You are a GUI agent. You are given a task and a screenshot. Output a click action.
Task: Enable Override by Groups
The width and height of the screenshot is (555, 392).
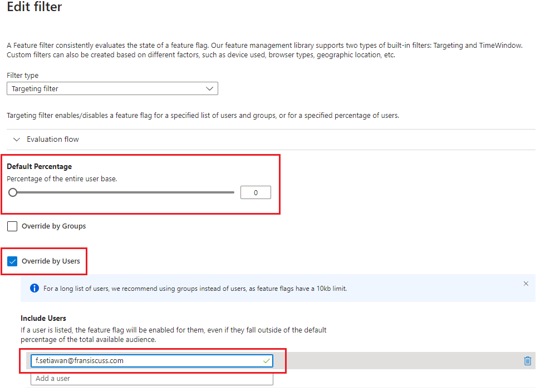12,226
